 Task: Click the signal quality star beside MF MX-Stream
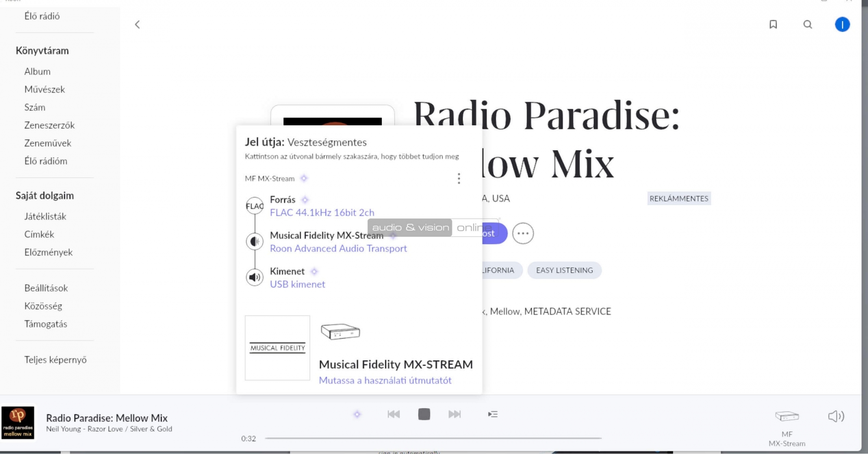[304, 178]
